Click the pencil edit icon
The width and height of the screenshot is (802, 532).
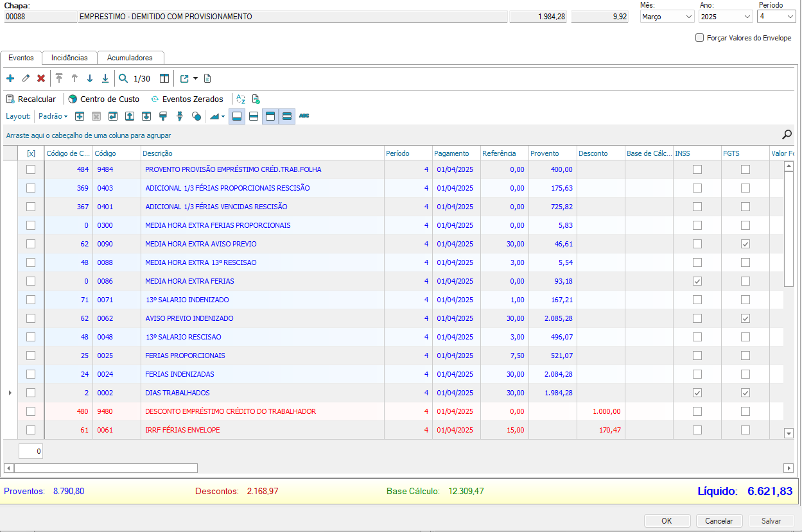(26, 78)
